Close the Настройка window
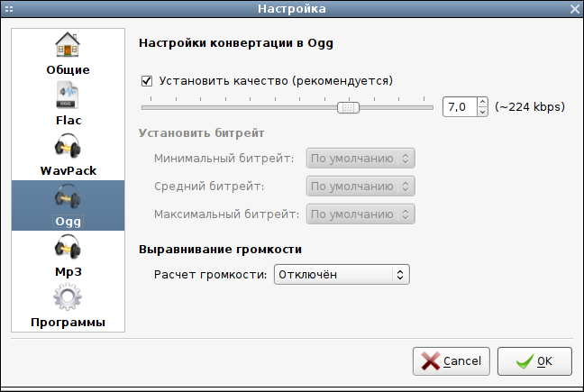The width and height of the screenshot is (584, 392). [575, 9]
